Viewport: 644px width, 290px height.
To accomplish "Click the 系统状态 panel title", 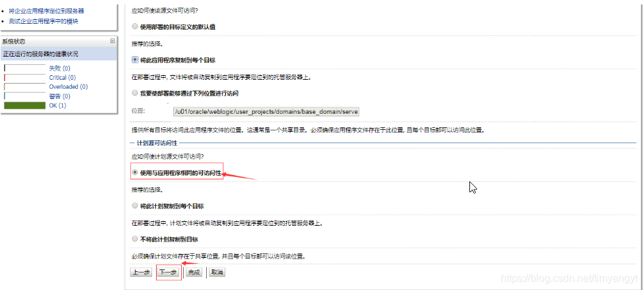I will (x=13, y=42).
